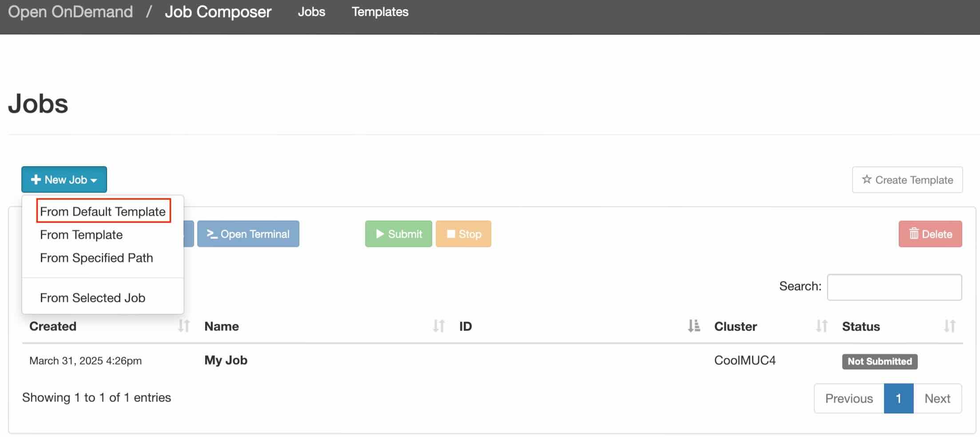Image resolution: width=980 pixels, height=437 pixels.
Task: Go to Jobs in top navbar
Action: 311,12
